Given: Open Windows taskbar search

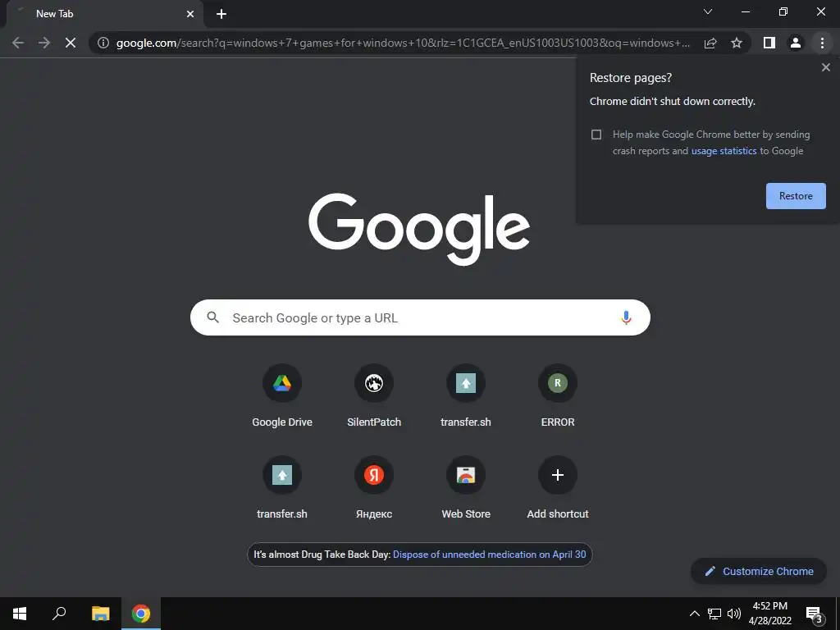Looking at the screenshot, I should click(x=59, y=614).
